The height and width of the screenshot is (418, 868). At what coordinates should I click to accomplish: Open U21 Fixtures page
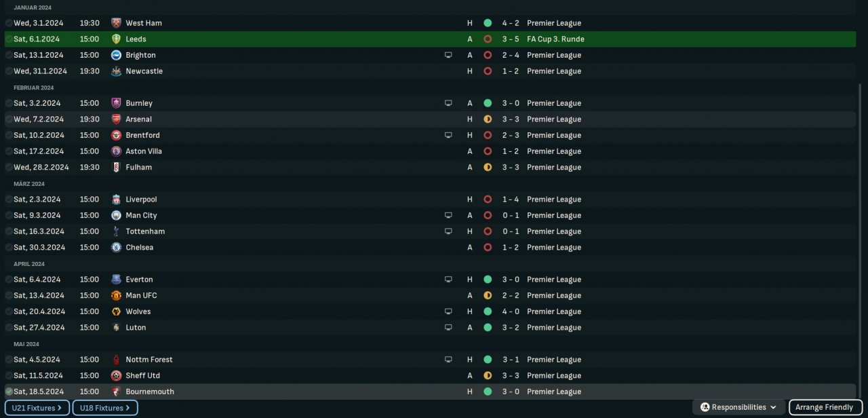tap(37, 408)
